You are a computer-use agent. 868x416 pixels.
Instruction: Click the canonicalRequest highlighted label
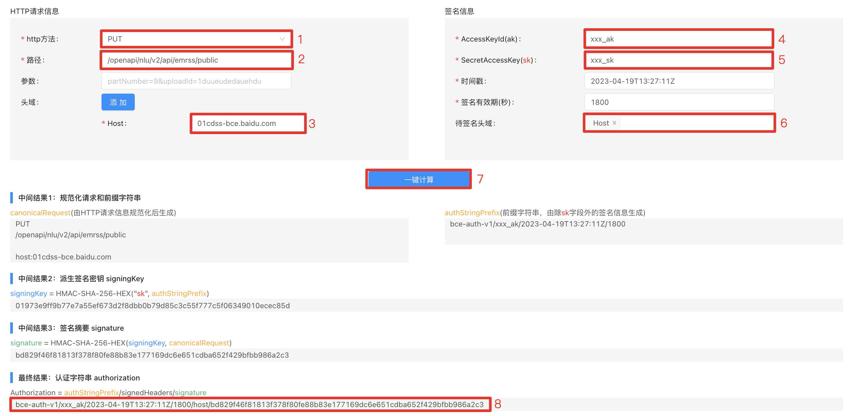[x=40, y=213]
